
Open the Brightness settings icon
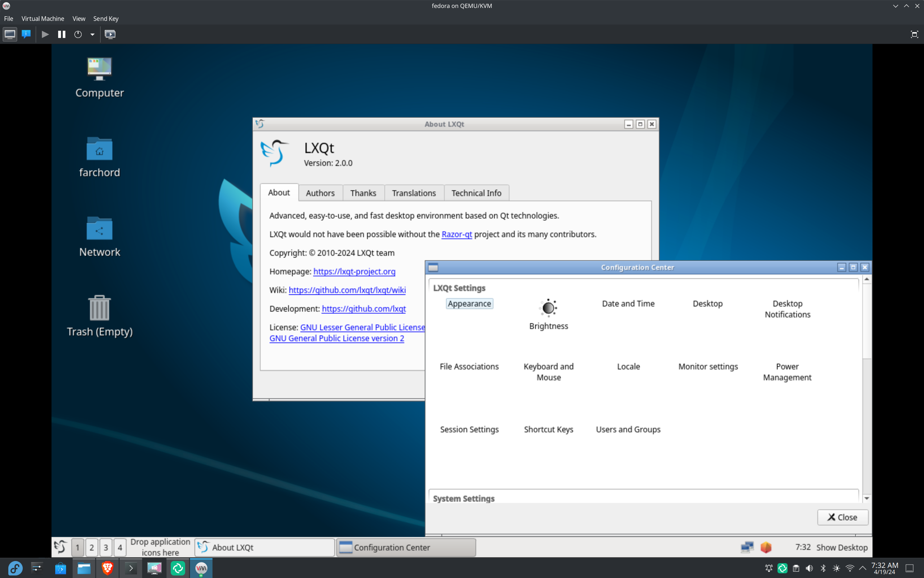point(548,314)
